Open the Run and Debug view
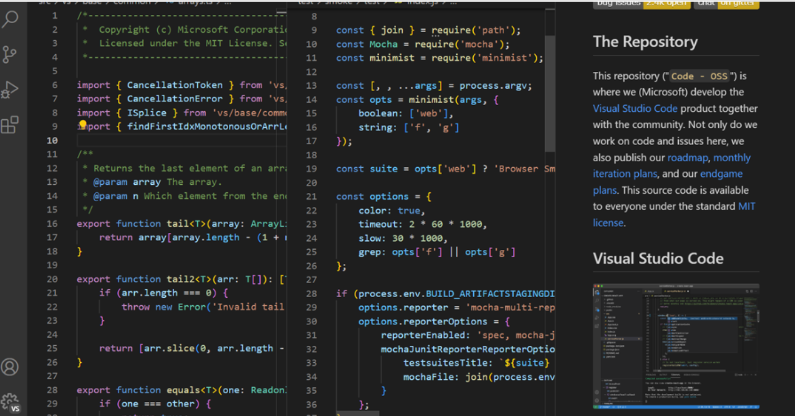Screen dimensions: 795x416 pos(11,90)
